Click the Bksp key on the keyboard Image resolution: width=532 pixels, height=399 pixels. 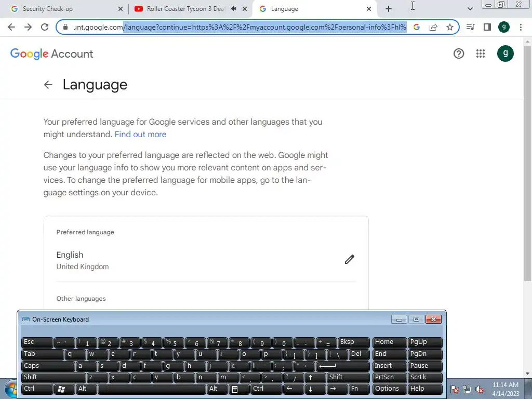tap(353, 342)
